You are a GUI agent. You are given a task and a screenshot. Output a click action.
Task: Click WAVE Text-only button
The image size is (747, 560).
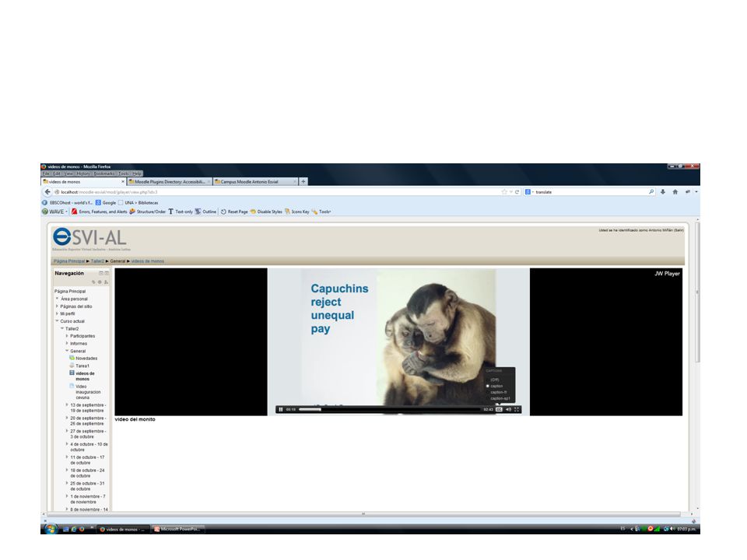coord(180,212)
